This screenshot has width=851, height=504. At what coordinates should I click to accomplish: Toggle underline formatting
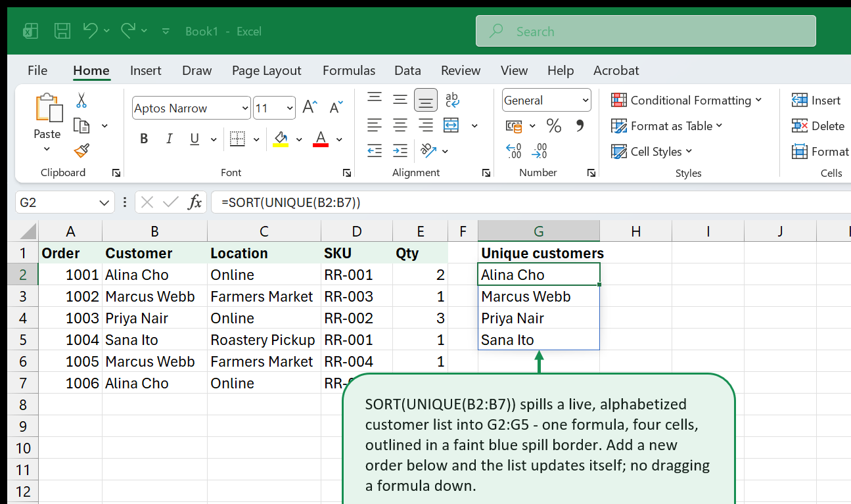tap(195, 139)
